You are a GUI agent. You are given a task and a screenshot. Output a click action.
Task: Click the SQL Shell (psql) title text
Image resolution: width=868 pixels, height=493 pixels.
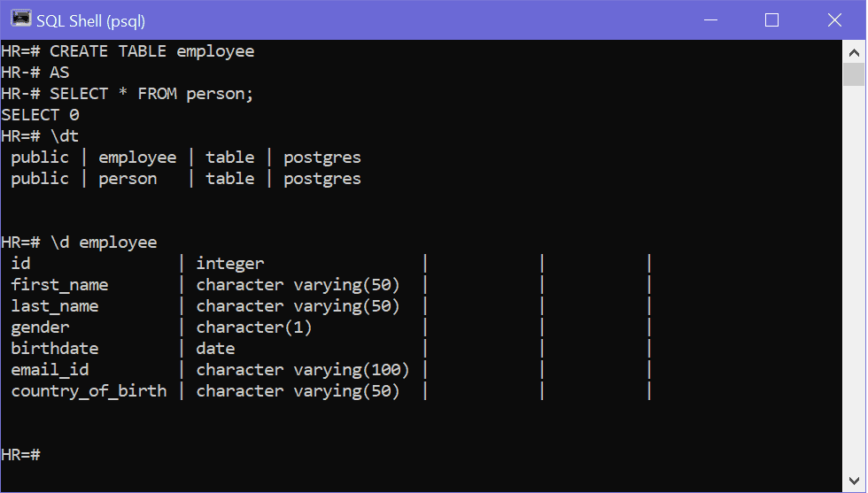tap(90, 20)
